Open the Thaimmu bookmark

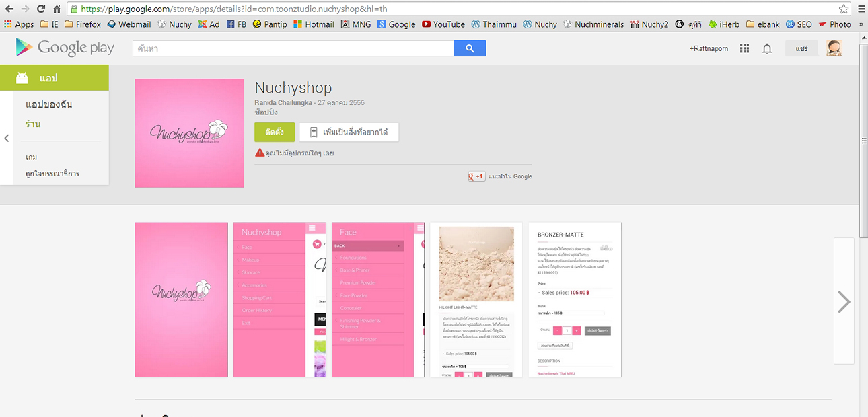(x=495, y=24)
